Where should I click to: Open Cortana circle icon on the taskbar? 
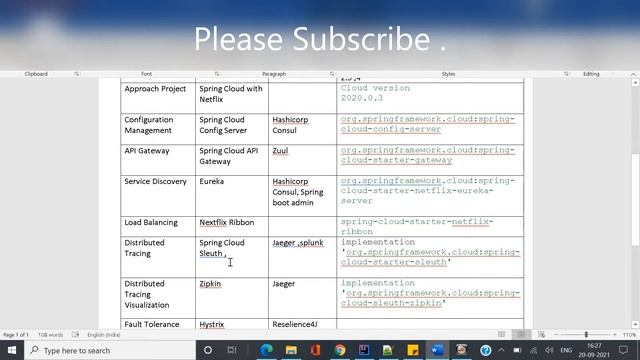[208, 350]
